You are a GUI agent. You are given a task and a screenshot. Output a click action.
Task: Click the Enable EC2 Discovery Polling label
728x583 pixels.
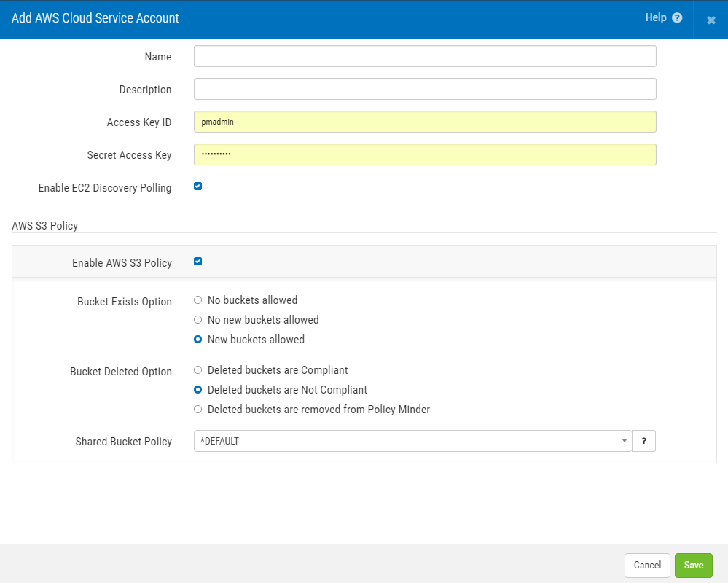105,188
